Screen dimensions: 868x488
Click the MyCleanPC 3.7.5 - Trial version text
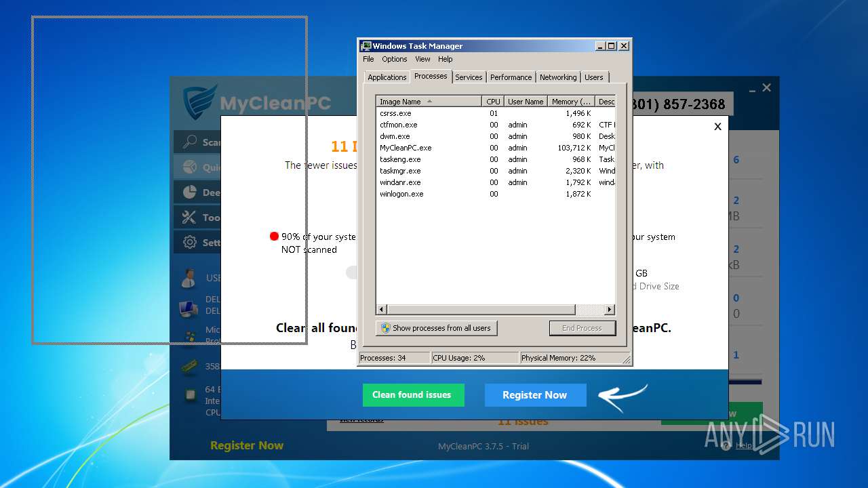click(484, 446)
